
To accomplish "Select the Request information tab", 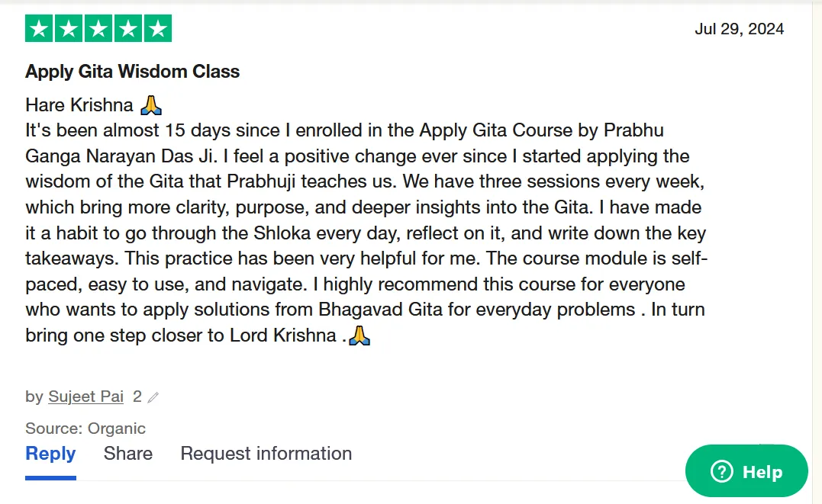I will click(266, 454).
